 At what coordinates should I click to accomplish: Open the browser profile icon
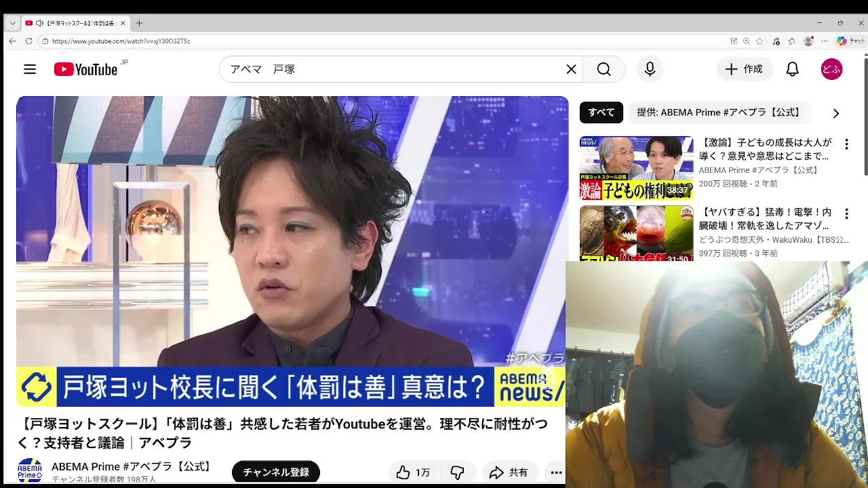[x=808, y=41]
